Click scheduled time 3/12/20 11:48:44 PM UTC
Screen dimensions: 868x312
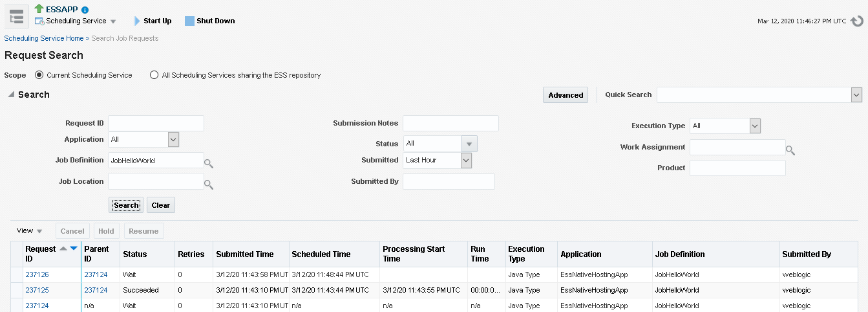(334, 274)
